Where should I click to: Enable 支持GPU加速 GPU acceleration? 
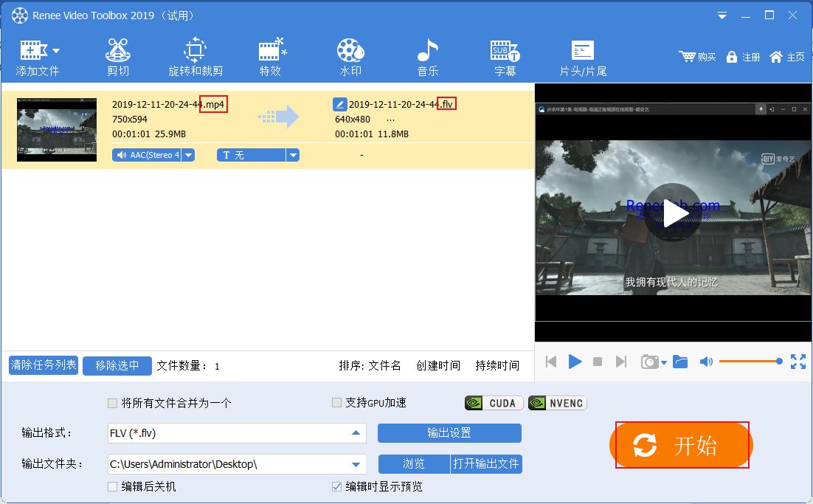pyautogui.click(x=336, y=402)
